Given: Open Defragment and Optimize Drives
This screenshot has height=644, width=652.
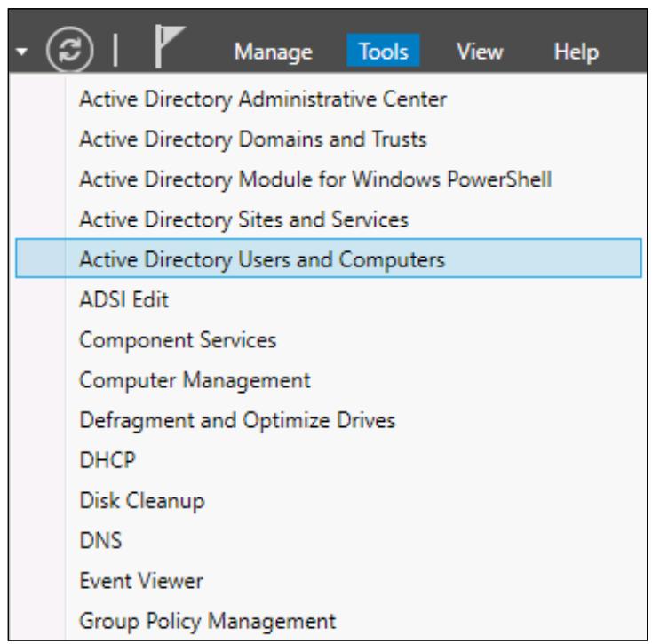Looking at the screenshot, I should click(329, 420).
